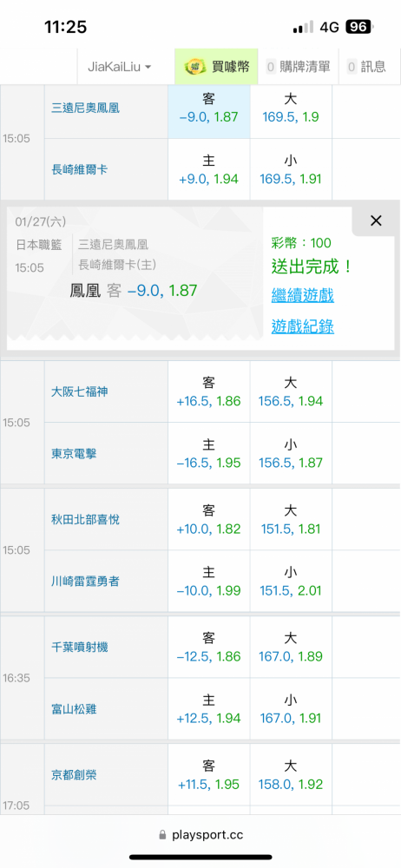Screen dimensions: 401x868
Task: Select 客 +11.5, 1.95 for 京都創榮
Action: click(209, 775)
